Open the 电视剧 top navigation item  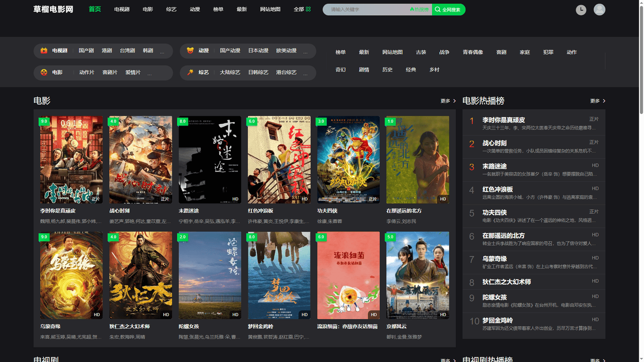tap(122, 9)
